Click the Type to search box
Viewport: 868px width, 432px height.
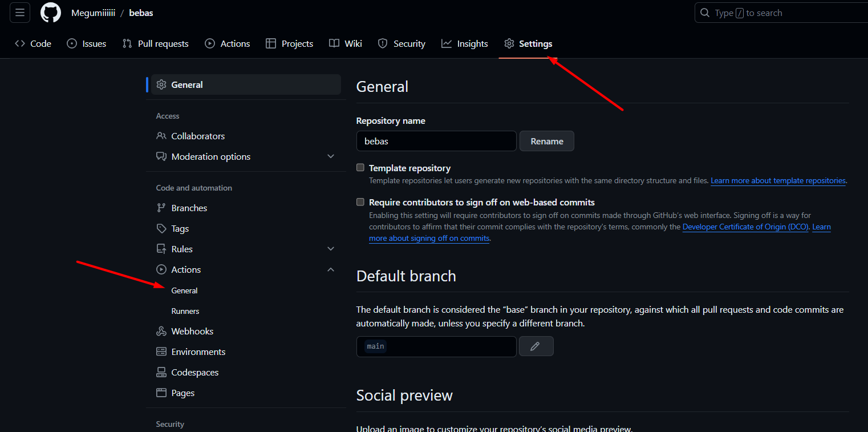coord(781,13)
